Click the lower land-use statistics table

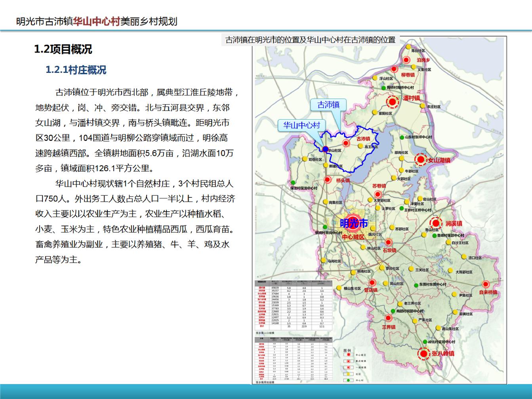293,359
